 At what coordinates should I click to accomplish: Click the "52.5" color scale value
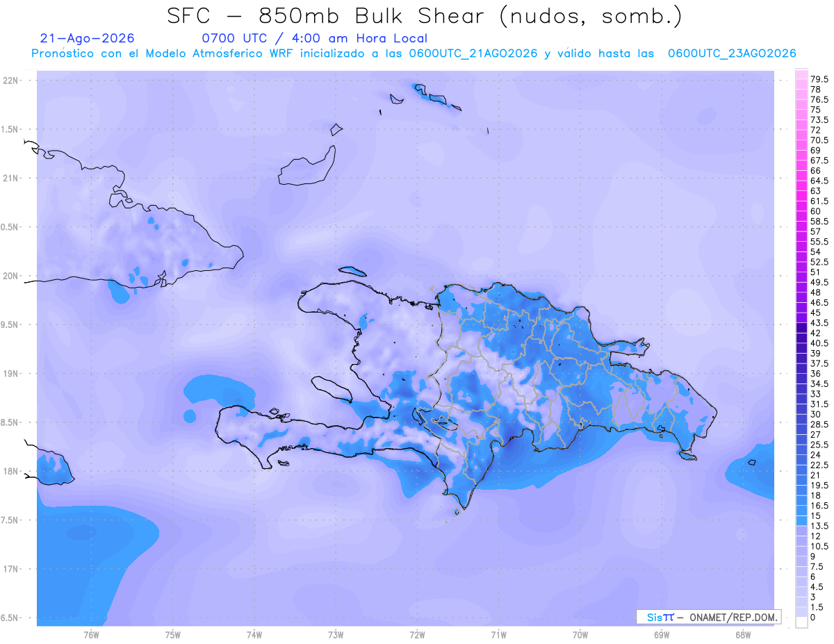pyautogui.click(x=819, y=262)
